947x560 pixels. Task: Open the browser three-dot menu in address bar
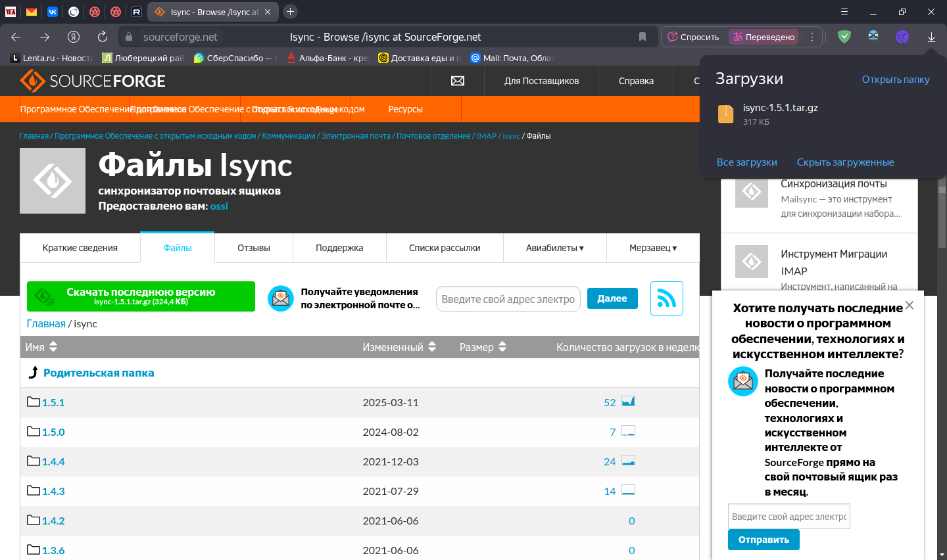pyautogui.click(x=812, y=37)
